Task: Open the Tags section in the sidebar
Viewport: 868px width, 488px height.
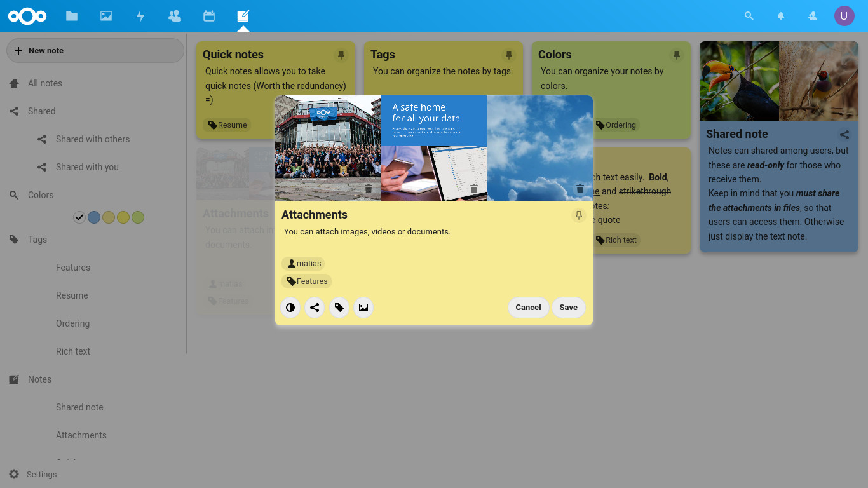Action: click(x=37, y=240)
